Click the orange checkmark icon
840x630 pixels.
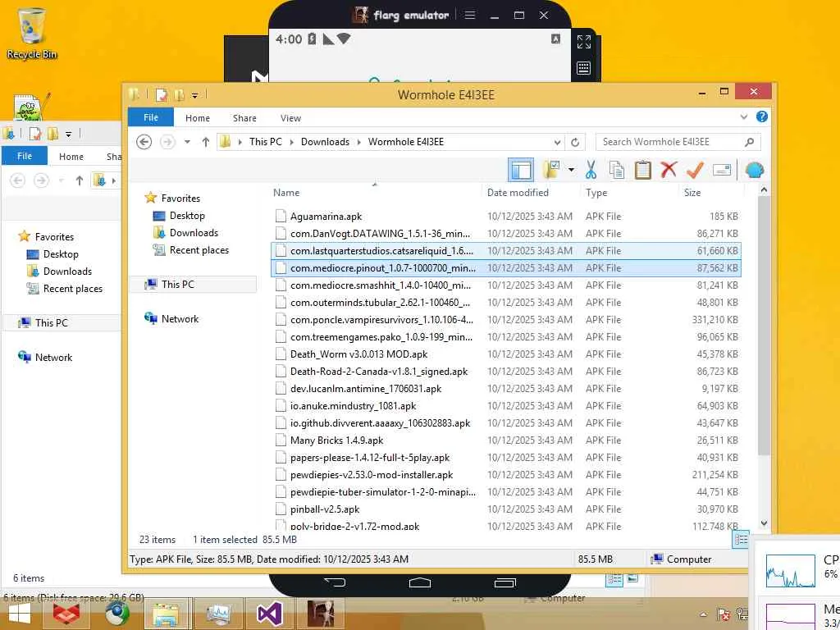point(695,171)
